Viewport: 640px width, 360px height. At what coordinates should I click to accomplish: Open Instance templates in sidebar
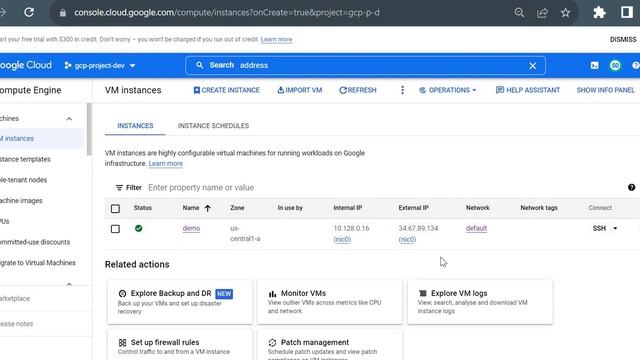coord(25,159)
